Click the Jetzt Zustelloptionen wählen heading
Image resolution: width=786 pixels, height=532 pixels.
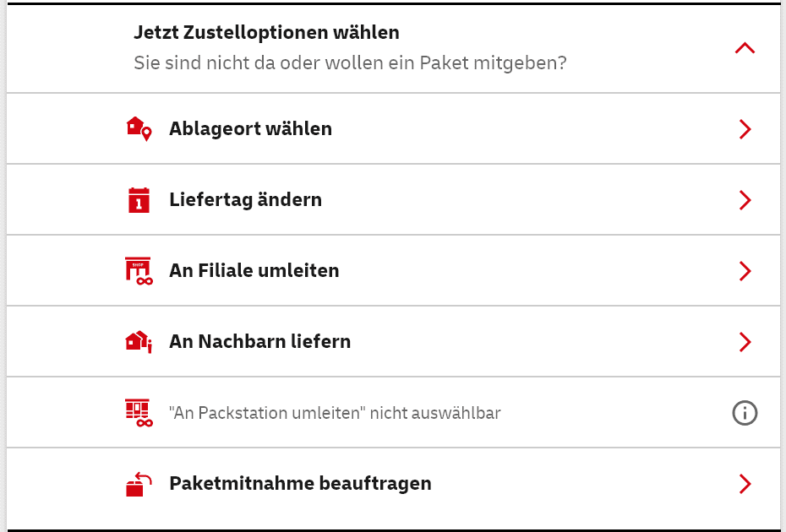266,33
